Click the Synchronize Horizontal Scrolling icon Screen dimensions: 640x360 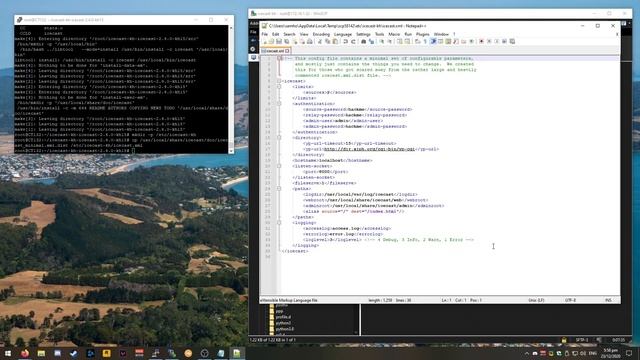point(407,41)
